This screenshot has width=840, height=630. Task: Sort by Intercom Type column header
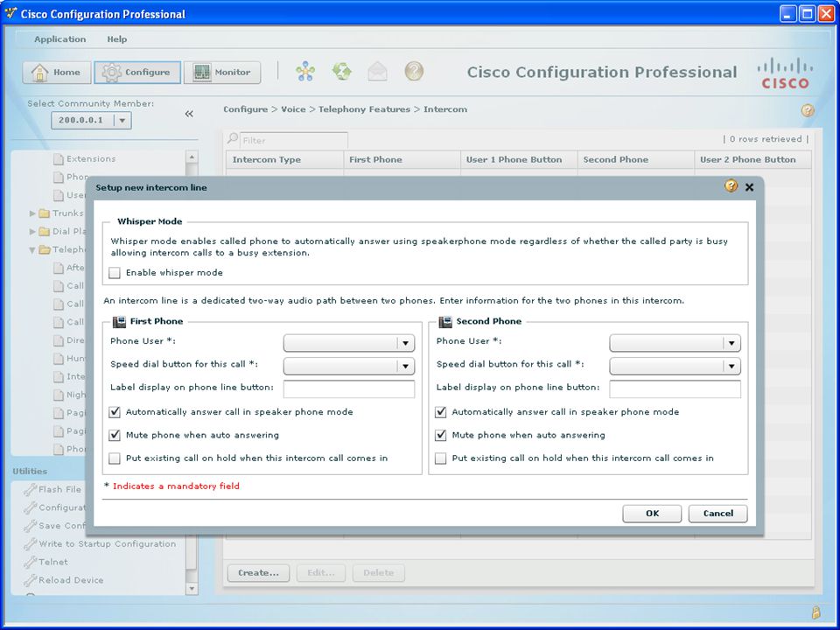point(284,159)
